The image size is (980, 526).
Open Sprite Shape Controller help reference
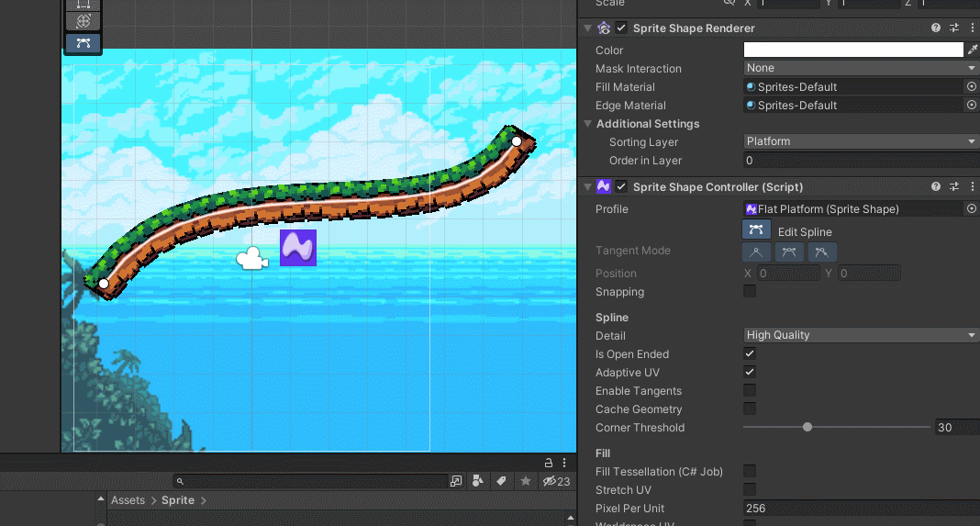point(936,186)
